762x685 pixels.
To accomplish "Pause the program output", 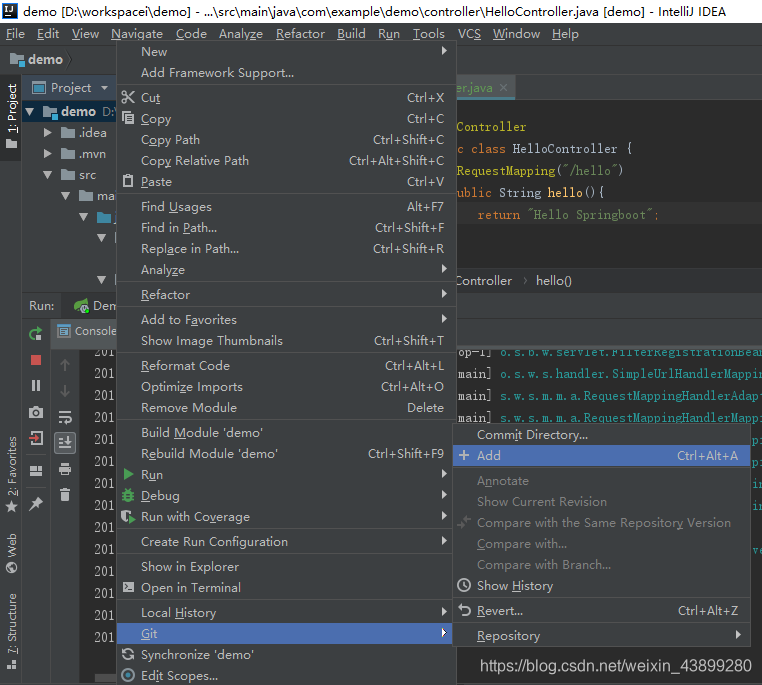I will coord(36,386).
